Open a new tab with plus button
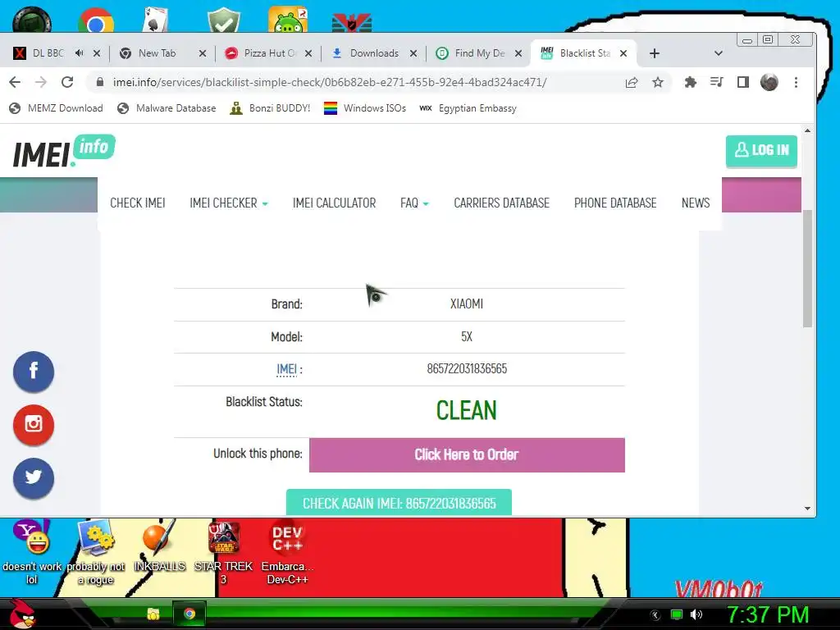The height and width of the screenshot is (630, 840). pyautogui.click(x=654, y=53)
